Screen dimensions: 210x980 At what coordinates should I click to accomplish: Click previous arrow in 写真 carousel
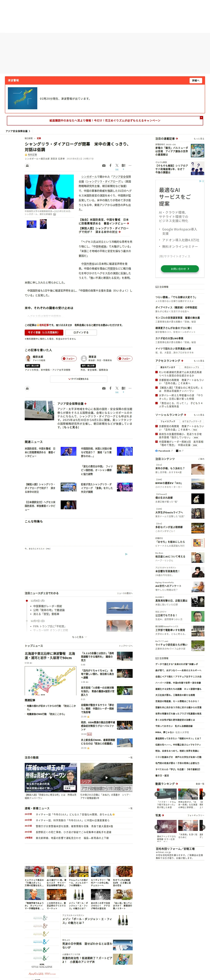(157, 827)
